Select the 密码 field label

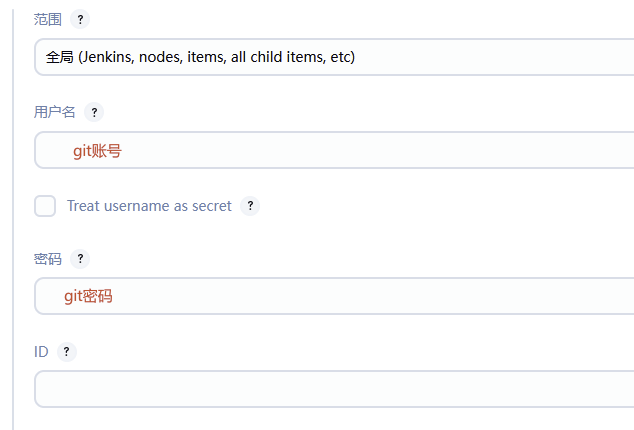[48, 259]
